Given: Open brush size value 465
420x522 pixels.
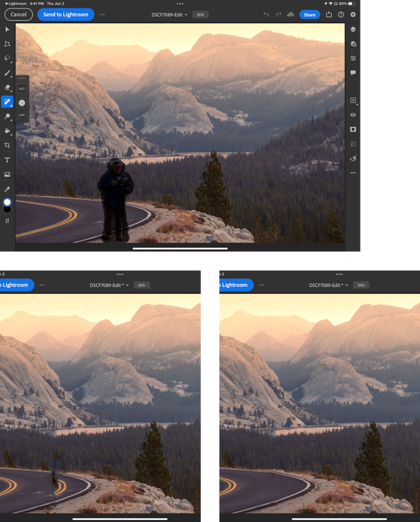Looking at the screenshot, I should click(x=22, y=89).
